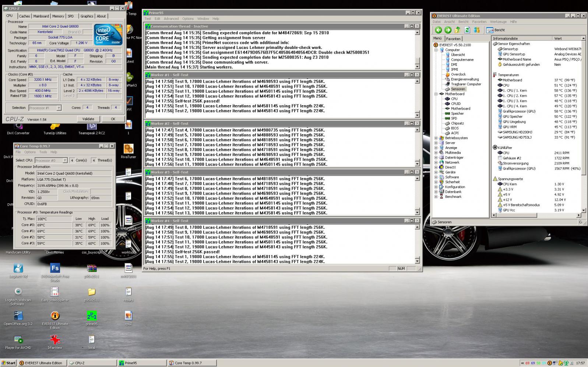588x367 pixels.
Task: Open Player for AVCHD desktop icon
Action: coord(18,342)
